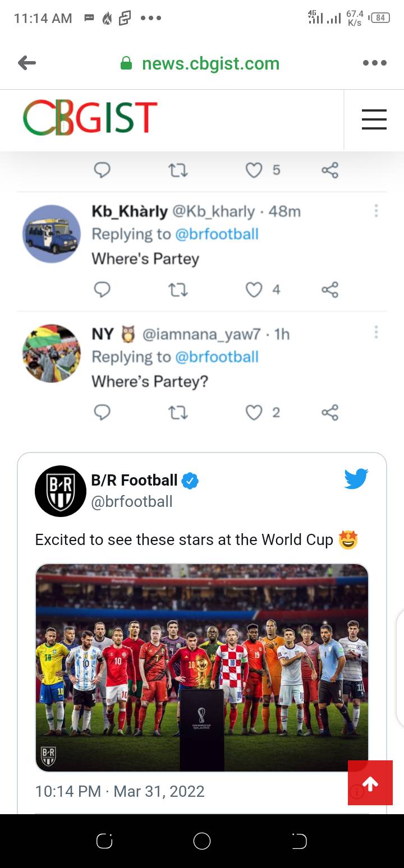Open the World Cup stars image
The height and width of the screenshot is (868, 404).
202,667
